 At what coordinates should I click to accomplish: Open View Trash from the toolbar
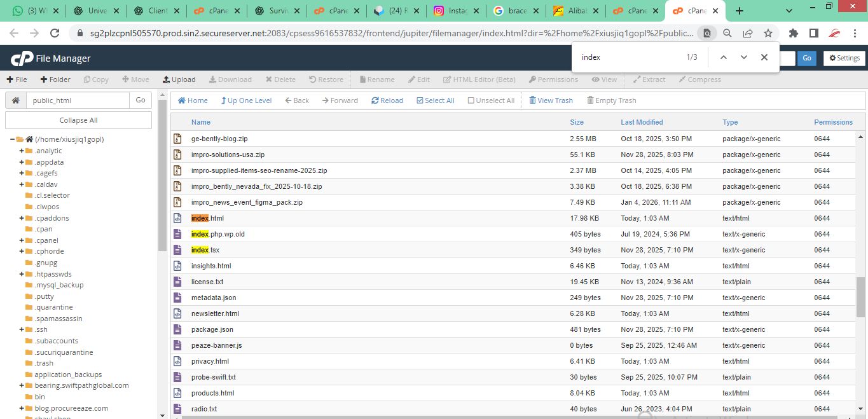[x=533, y=100]
